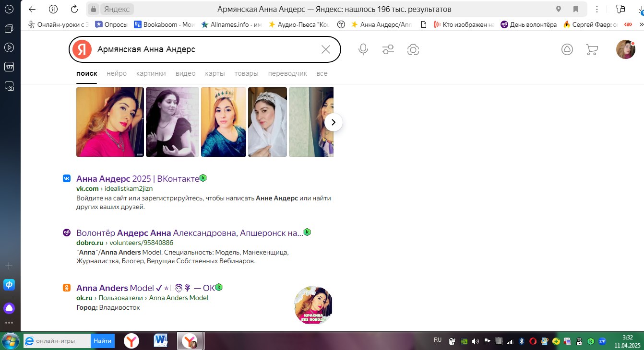Add a sidebar item with the plus icon

click(x=9, y=266)
